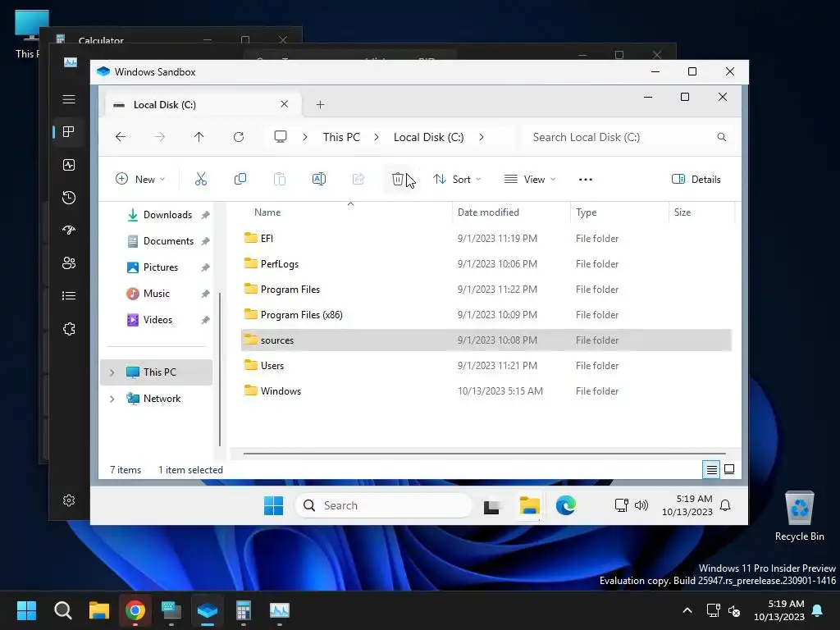This screenshot has height=630, width=840.
Task: Open Task Manager Processes page icon
Action: pyautogui.click(x=69, y=132)
